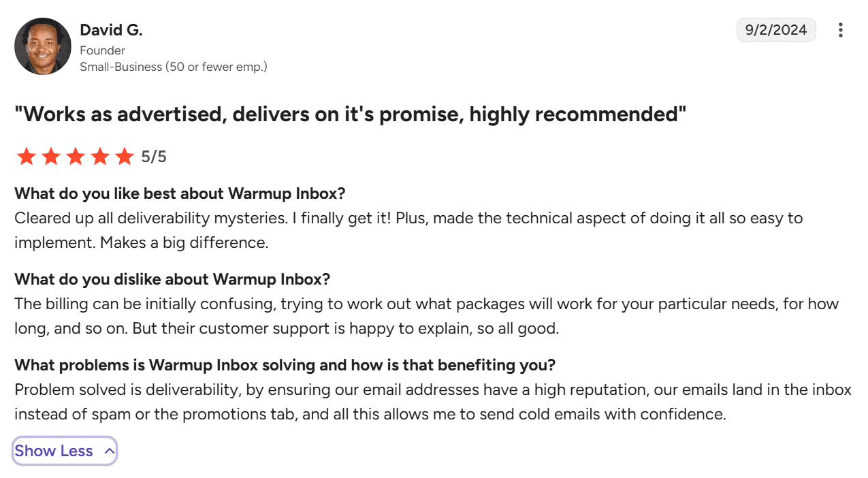Click the fifth star in the rating row
This screenshot has height=478, width=868.
pyautogui.click(x=124, y=156)
